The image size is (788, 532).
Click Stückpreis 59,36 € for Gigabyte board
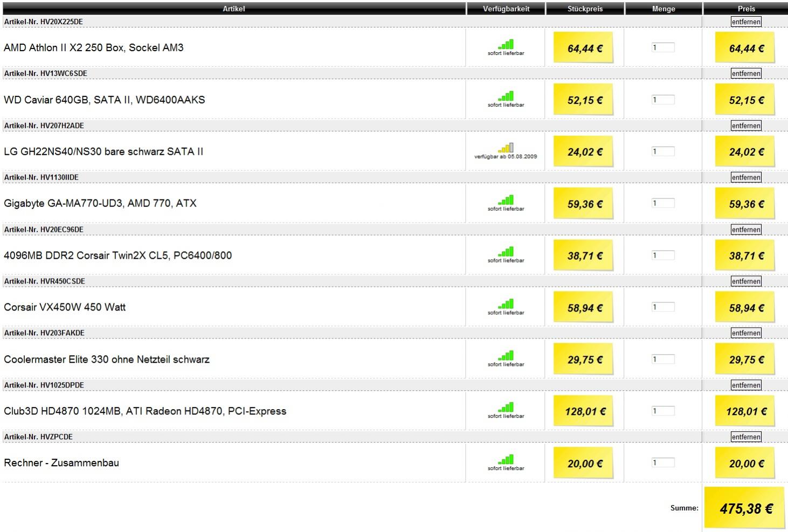pos(584,203)
